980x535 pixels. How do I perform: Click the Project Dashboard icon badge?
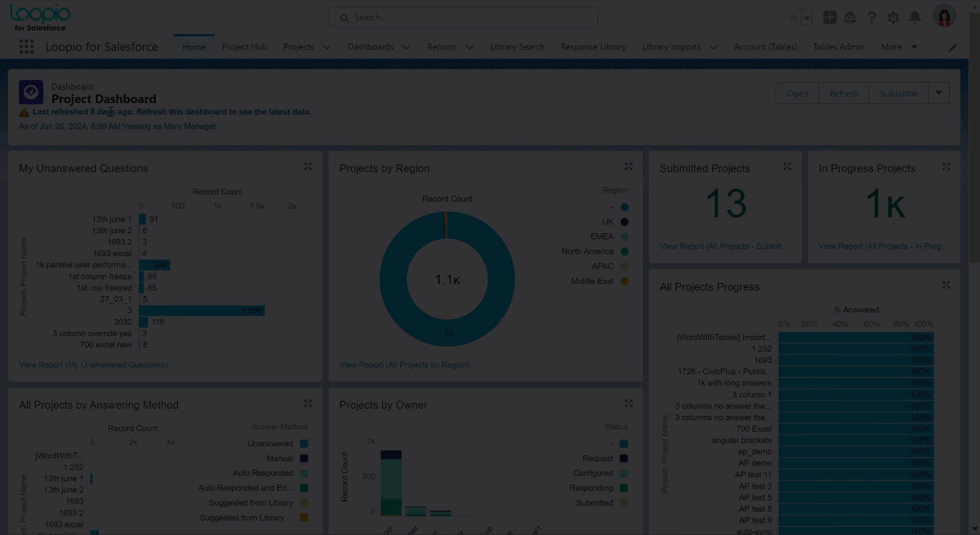31,92
